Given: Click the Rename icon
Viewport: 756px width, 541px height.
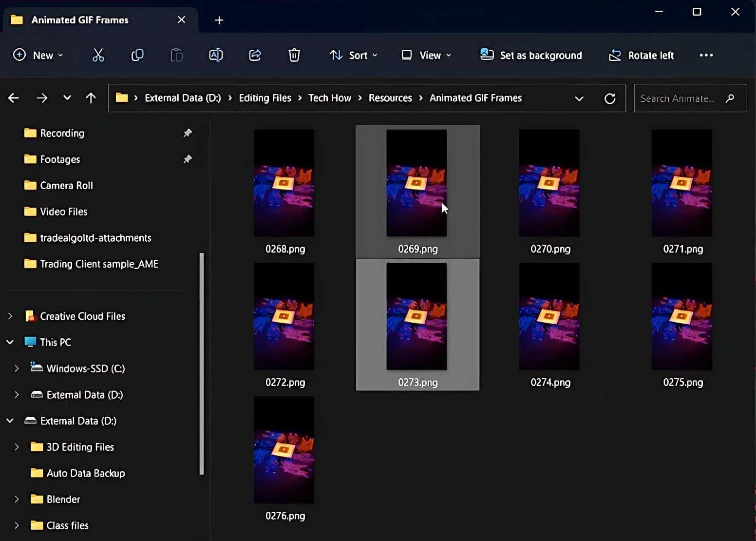Looking at the screenshot, I should (x=216, y=55).
